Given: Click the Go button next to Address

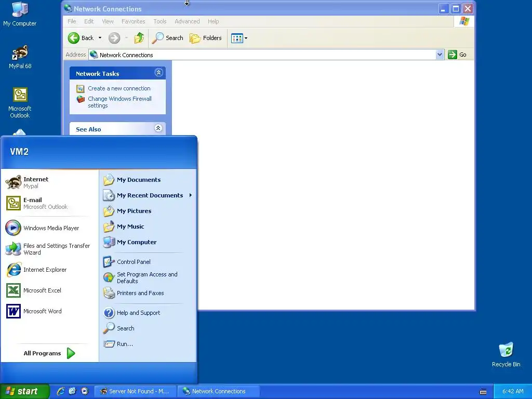Looking at the screenshot, I should (457, 55).
